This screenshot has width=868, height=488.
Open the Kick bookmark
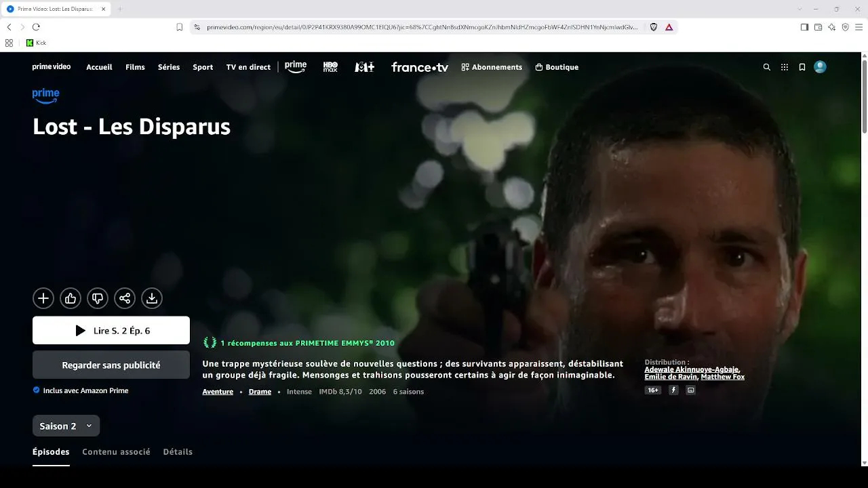click(x=36, y=43)
